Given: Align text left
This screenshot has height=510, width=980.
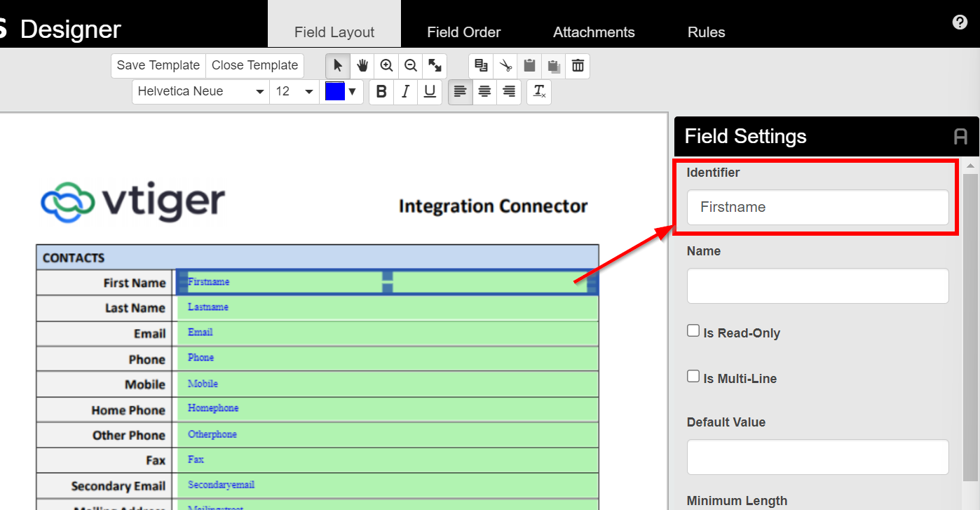Looking at the screenshot, I should coord(461,91).
